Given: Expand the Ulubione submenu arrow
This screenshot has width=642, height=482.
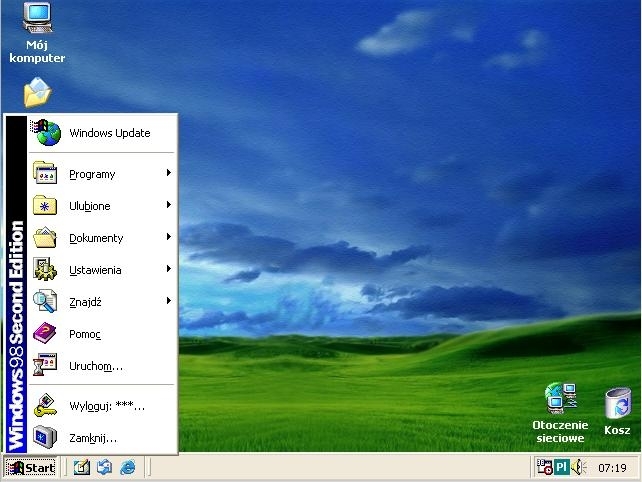Looking at the screenshot, I should click(x=168, y=205).
